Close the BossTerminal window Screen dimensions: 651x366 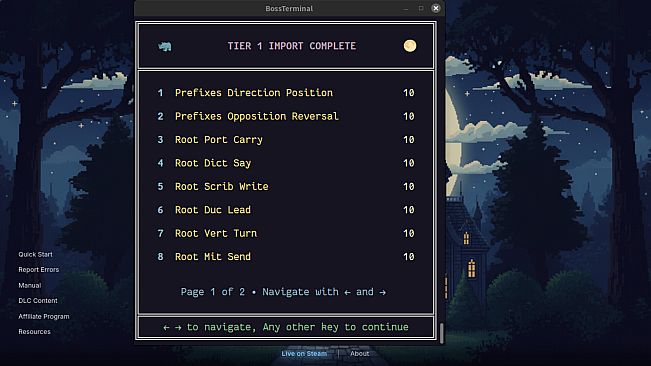436,8
